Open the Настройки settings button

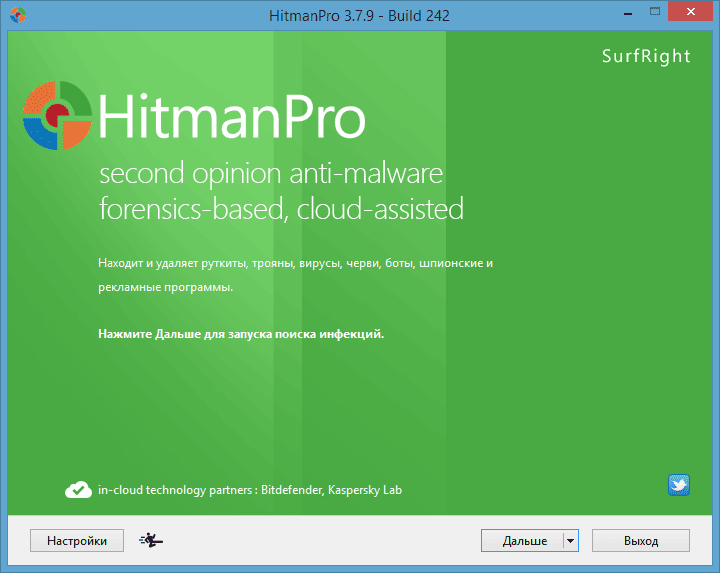(x=77, y=540)
